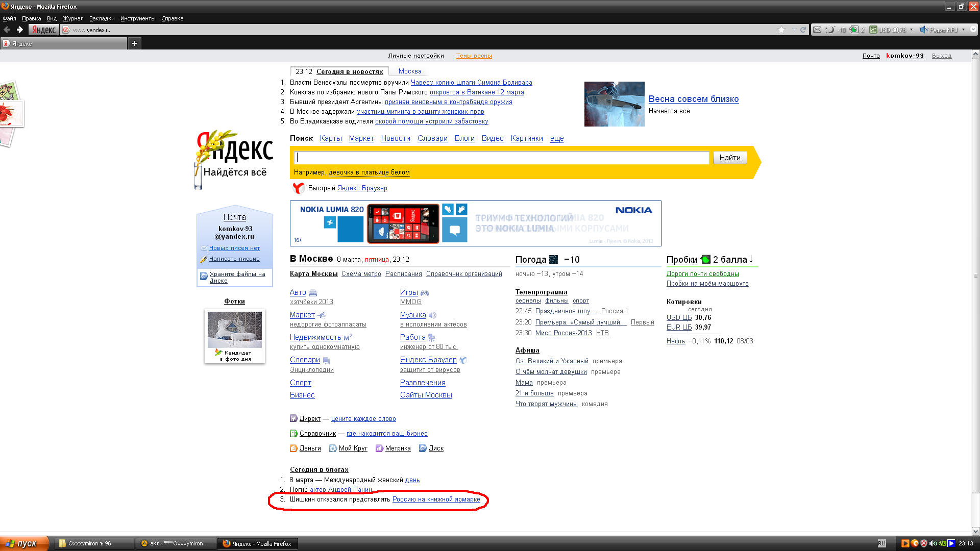This screenshot has width=980, height=551.
Task: Open Новых писем нет mail link
Action: [234, 248]
